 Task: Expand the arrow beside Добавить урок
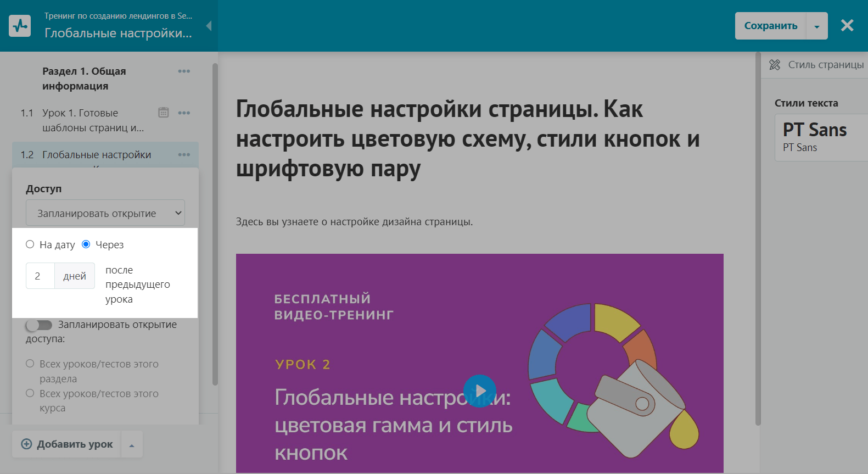point(132,445)
